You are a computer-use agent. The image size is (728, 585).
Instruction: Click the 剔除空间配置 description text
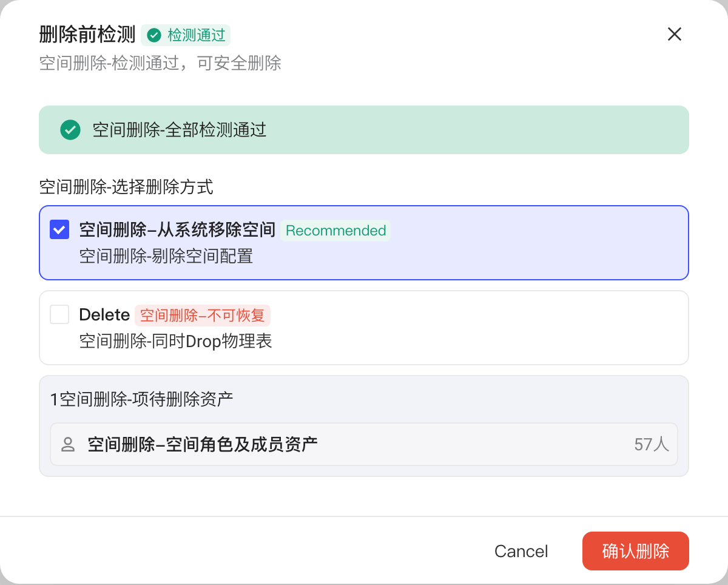(x=166, y=256)
